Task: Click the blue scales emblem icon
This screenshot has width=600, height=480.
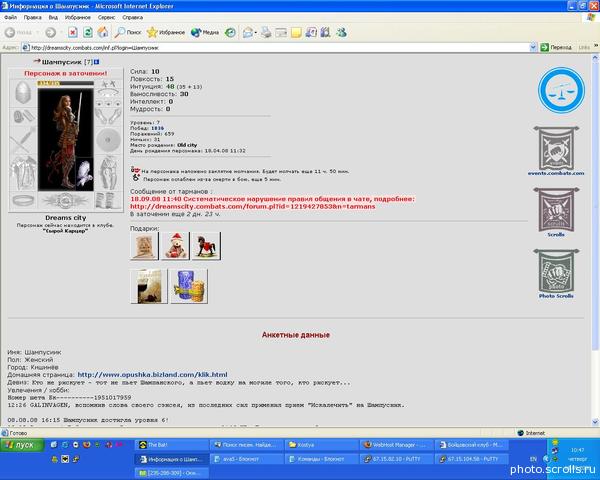Action: tap(561, 90)
